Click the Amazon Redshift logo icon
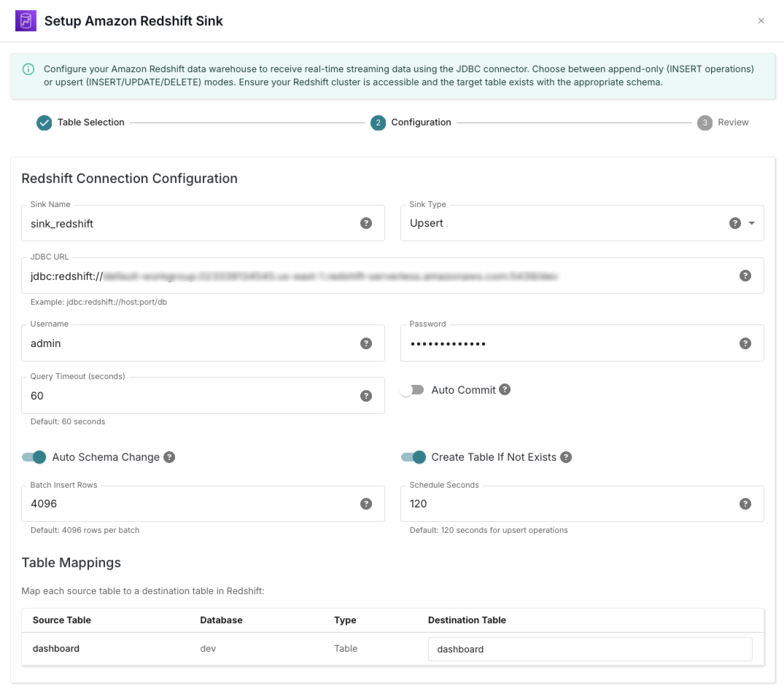This screenshot has height=694, width=784. (x=26, y=21)
